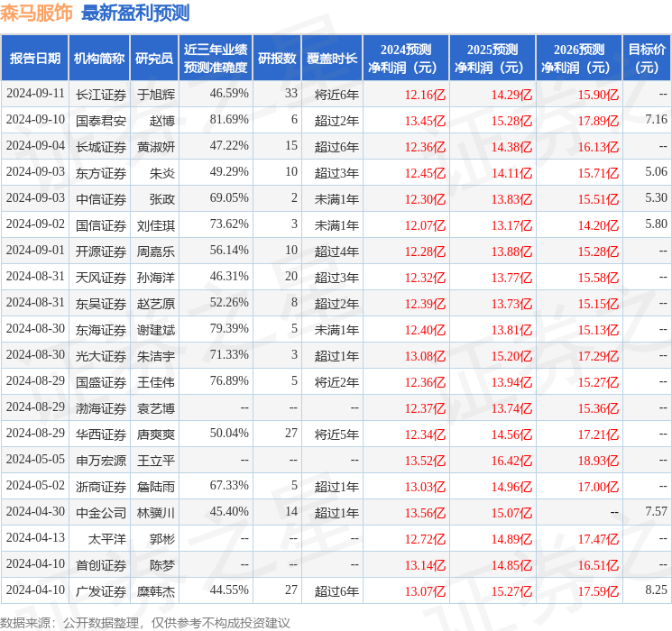Select the 2026预测净利润 column header
This screenshot has height=631, width=672.
[579, 59]
